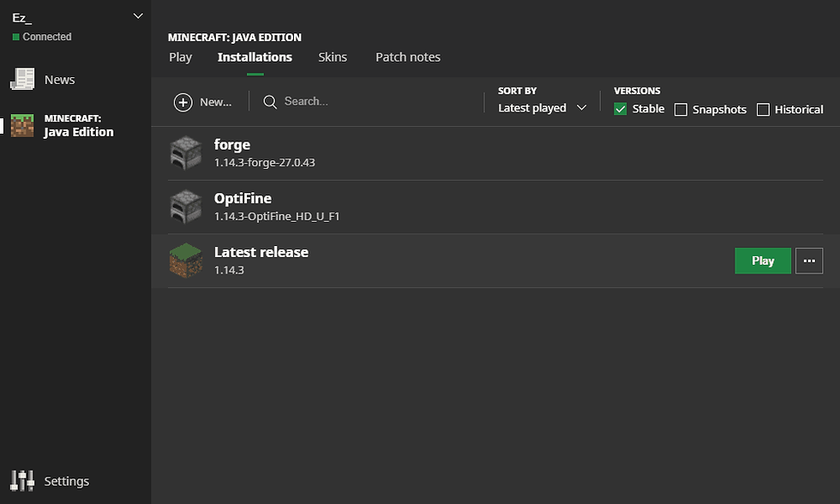Click the green Connected status indicator
840x504 pixels.
(16, 37)
